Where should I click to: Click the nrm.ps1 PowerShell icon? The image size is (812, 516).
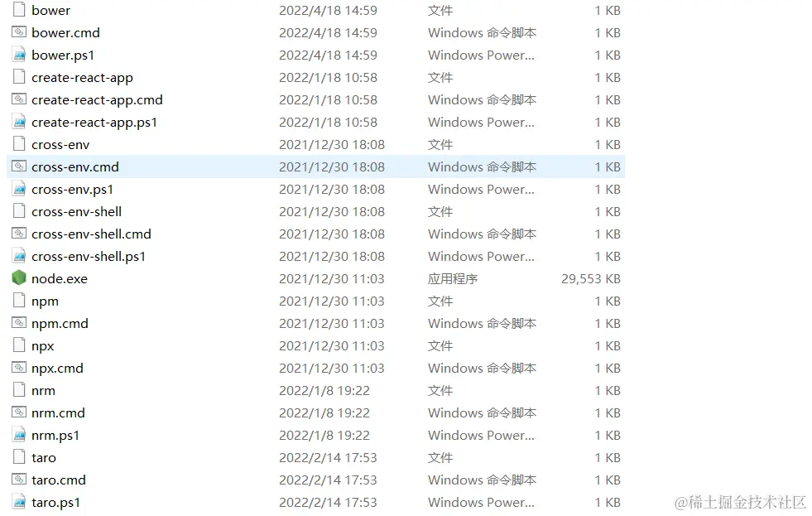(x=19, y=435)
